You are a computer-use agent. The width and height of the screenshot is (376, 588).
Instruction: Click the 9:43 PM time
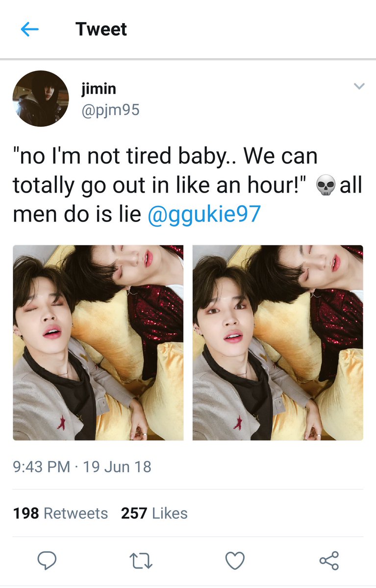click(x=42, y=466)
